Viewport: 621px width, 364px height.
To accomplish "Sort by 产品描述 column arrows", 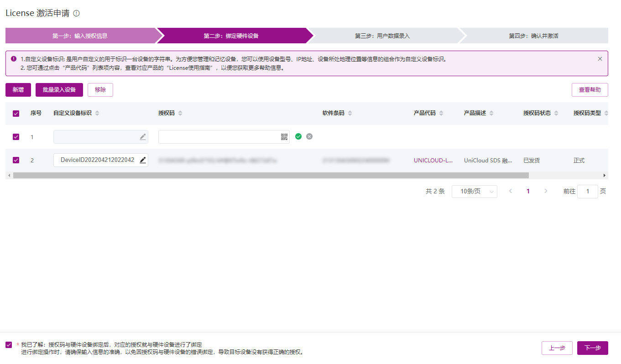I will [491, 113].
